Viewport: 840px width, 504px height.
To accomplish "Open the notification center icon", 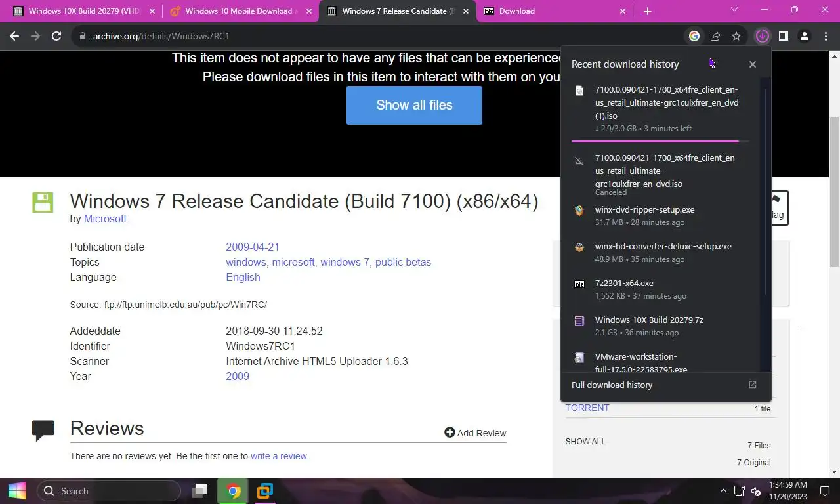I will (x=825, y=491).
